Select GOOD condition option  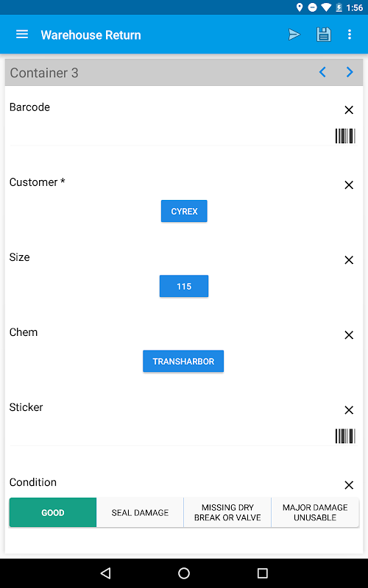pyautogui.click(x=53, y=512)
